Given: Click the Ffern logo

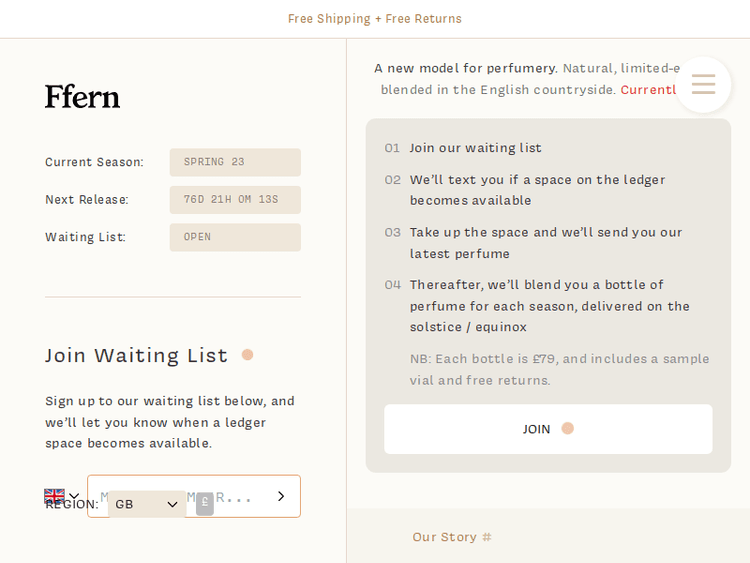Looking at the screenshot, I should [x=82, y=97].
